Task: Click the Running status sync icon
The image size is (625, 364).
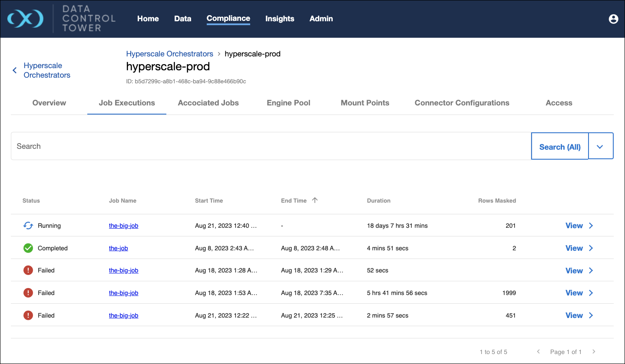Action: click(28, 226)
